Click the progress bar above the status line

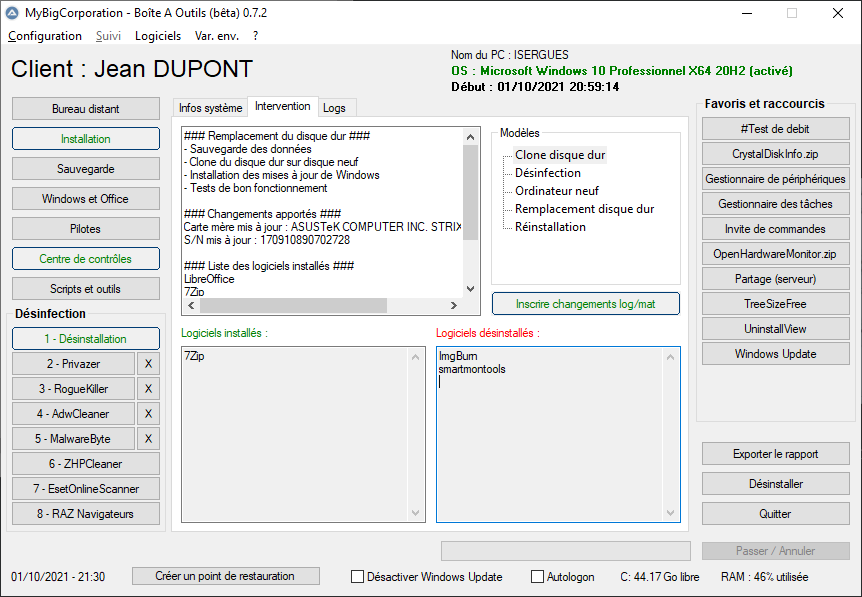(x=566, y=551)
